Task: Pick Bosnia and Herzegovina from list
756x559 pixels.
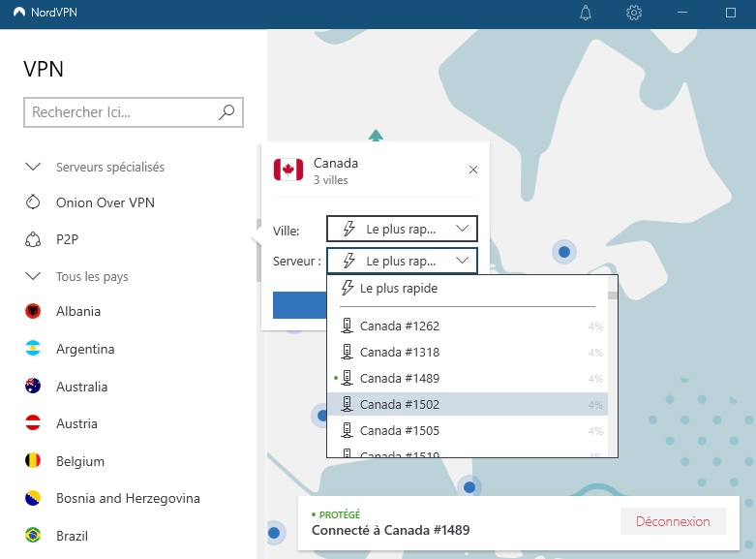Action: (128, 498)
